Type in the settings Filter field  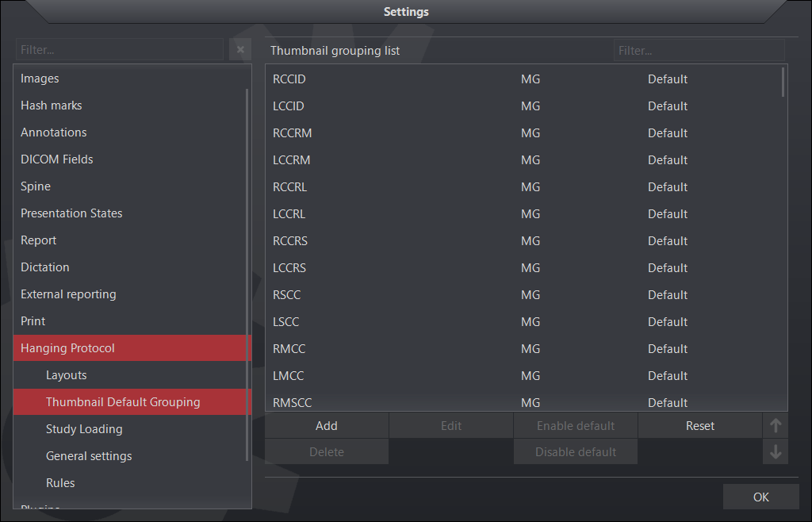point(119,50)
